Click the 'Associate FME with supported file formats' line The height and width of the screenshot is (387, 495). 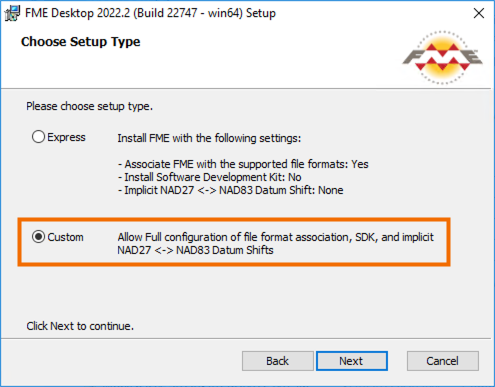pos(243,164)
